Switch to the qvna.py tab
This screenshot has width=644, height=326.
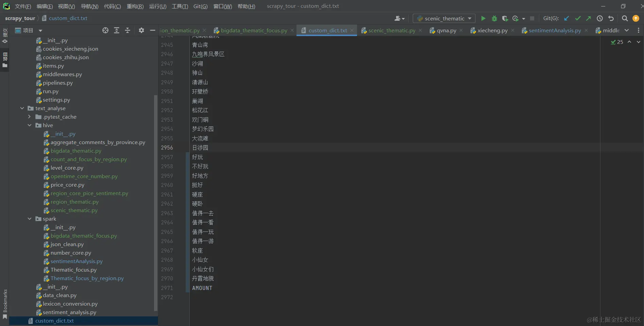click(446, 30)
